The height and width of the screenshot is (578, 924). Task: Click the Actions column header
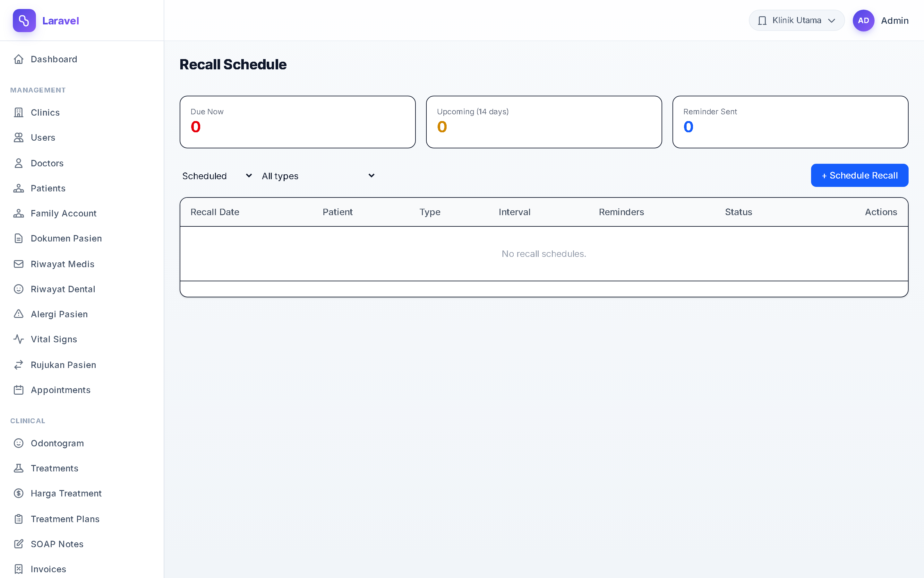[881, 212]
